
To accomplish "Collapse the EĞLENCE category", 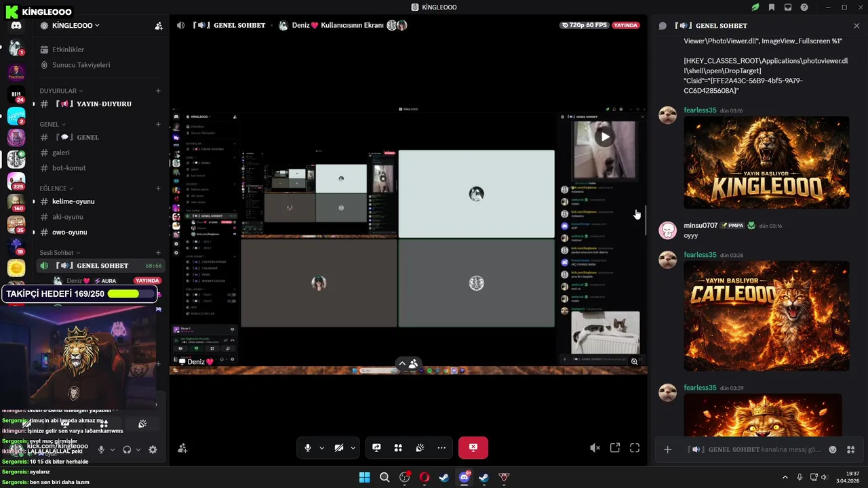I will point(56,188).
